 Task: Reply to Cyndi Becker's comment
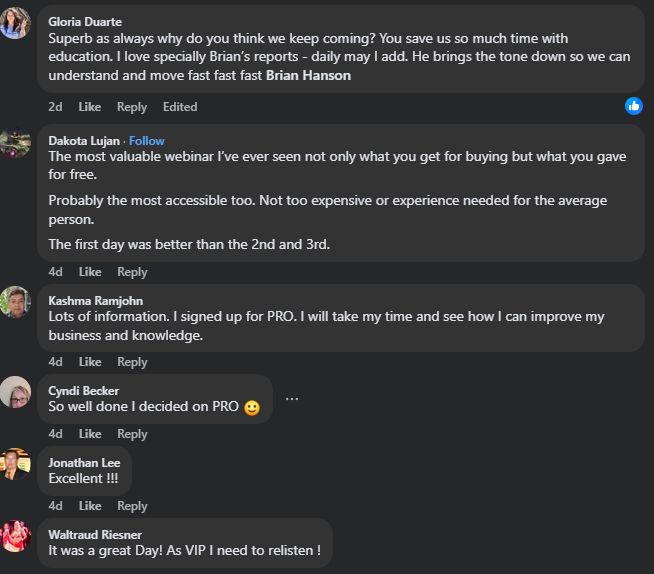pos(132,434)
